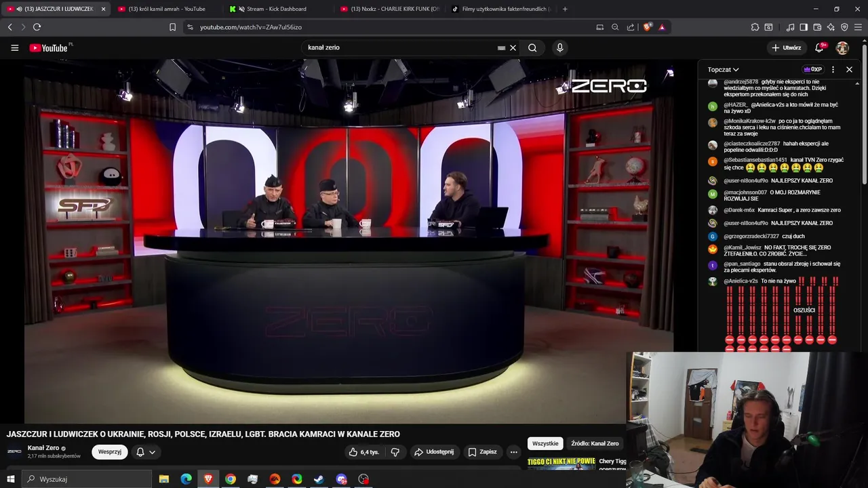Click chat message 'czuj duch'
Image resolution: width=868 pixels, height=488 pixels.
793,237
